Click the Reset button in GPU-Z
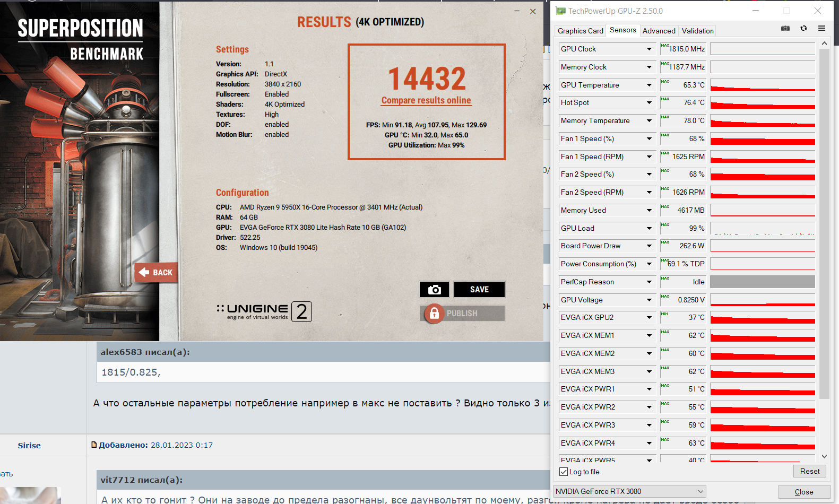Screen dimensions: 839x504 pyautogui.click(x=810, y=471)
